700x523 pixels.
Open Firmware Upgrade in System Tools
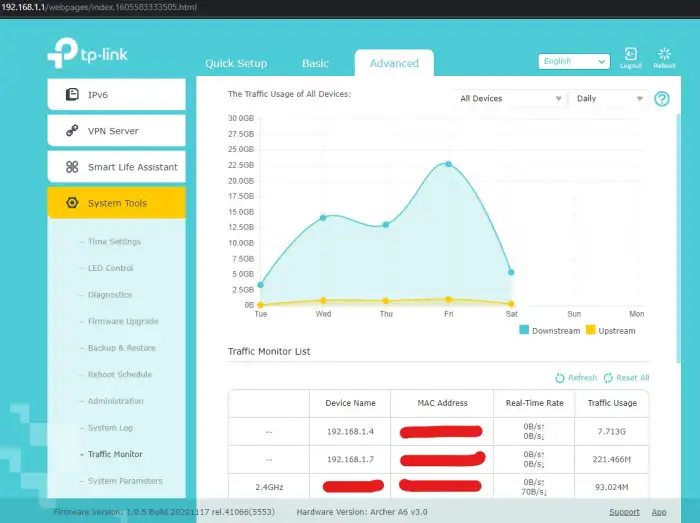click(123, 321)
